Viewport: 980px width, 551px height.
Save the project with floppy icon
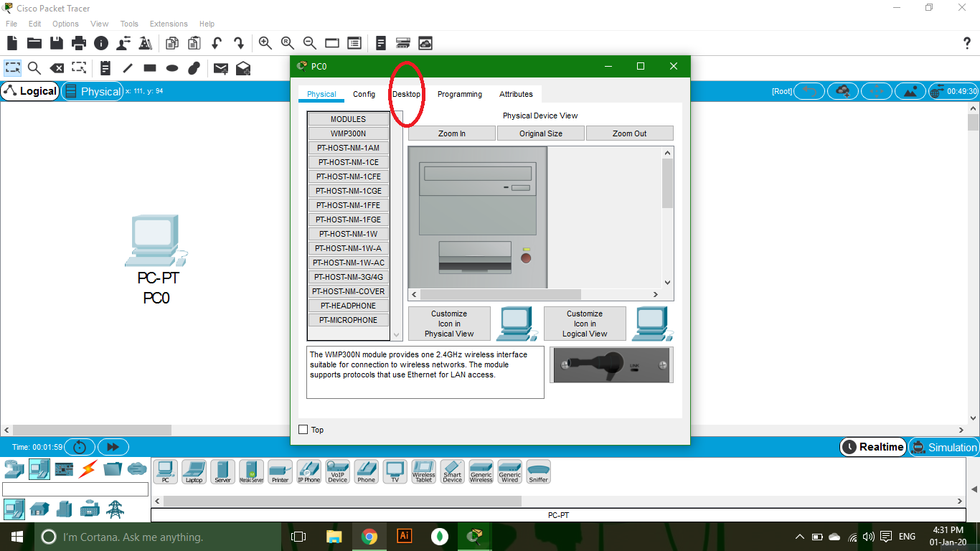click(x=56, y=43)
